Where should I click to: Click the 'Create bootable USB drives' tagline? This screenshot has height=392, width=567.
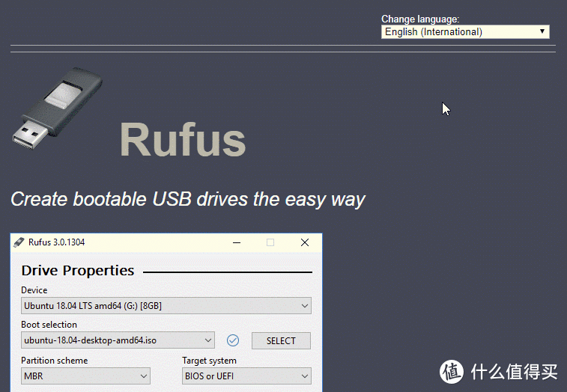click(188, 200)
